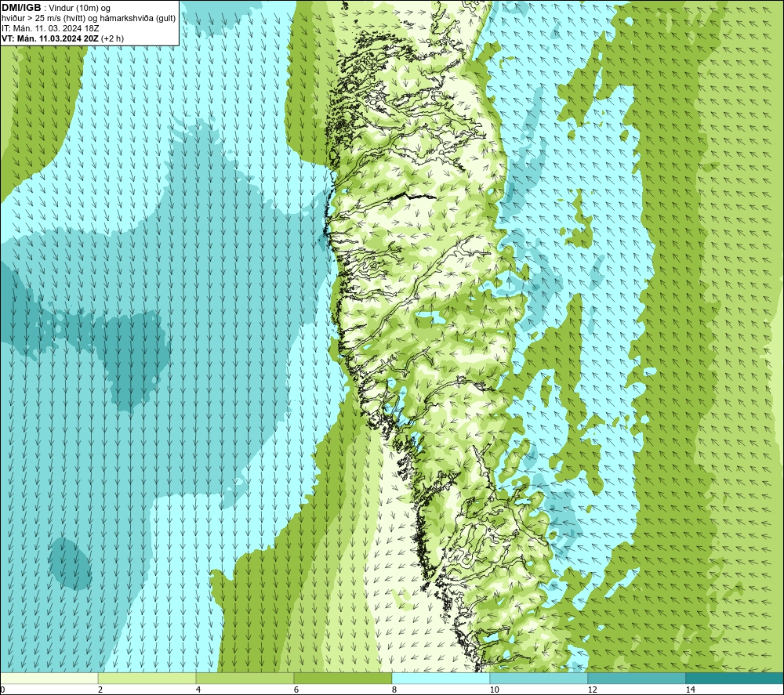
Task: Click the 'DMI/IGB' title text
Action: [x=21, y=8]
